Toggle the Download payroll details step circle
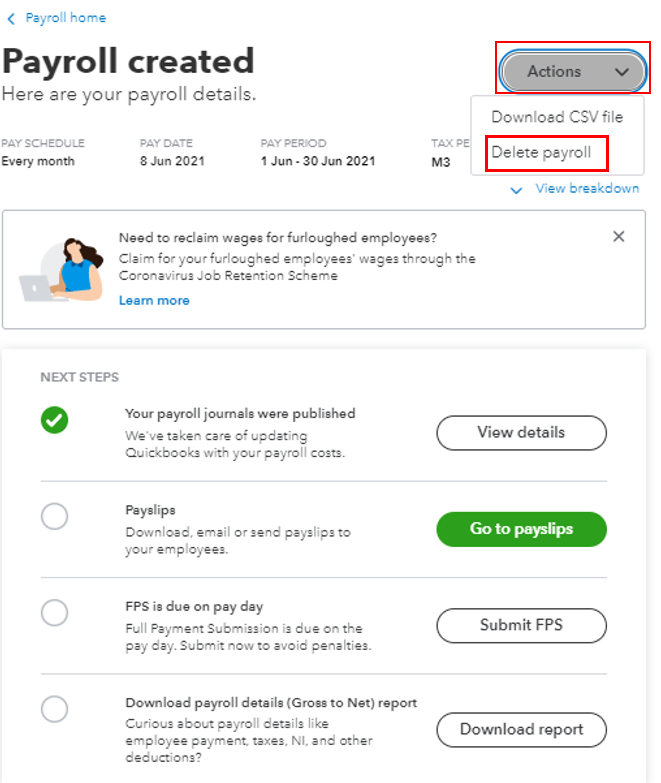Screen dimensions: 661x783 [55, 709]
